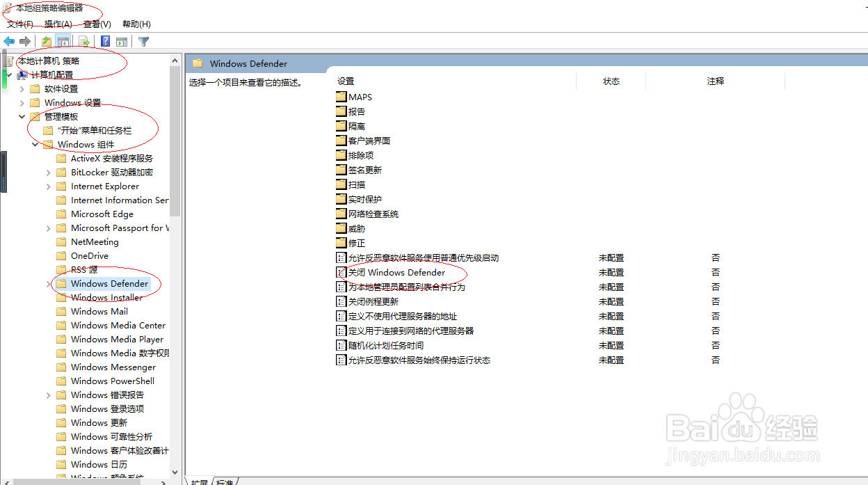Open the 帮助(H) menu
Screen dimensions: 868x485
click(x=136, y=24)
